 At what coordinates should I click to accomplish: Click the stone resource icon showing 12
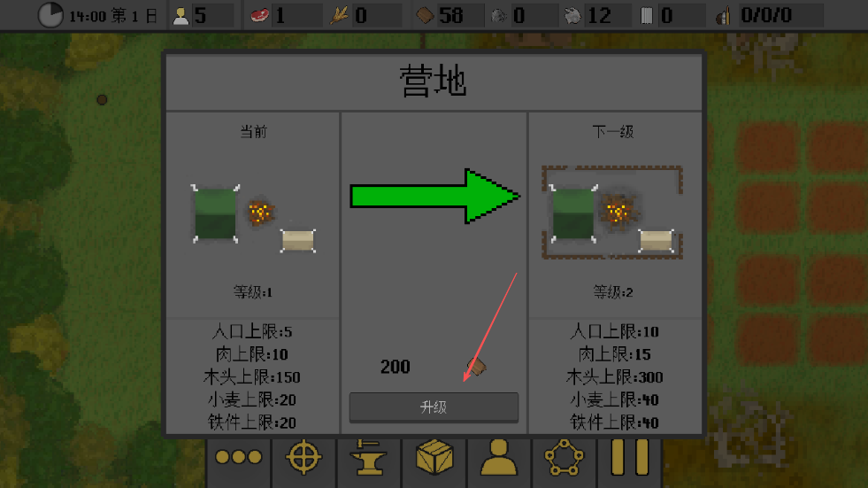tap(572, 16)
